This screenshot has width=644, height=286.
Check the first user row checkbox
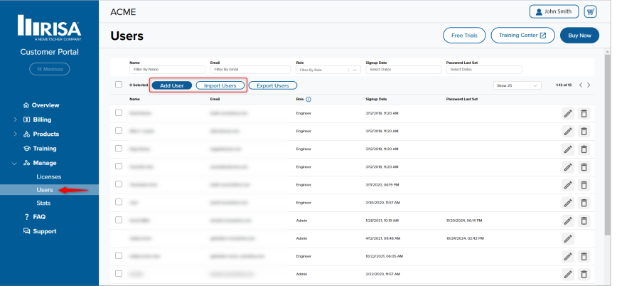(x=119, y=113)
